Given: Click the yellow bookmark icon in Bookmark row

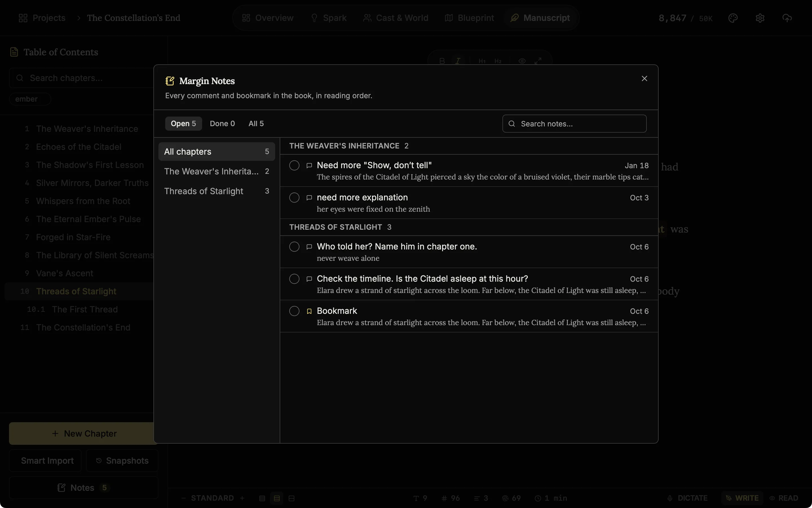Looking at the screenshot, I should coord(309,311).
